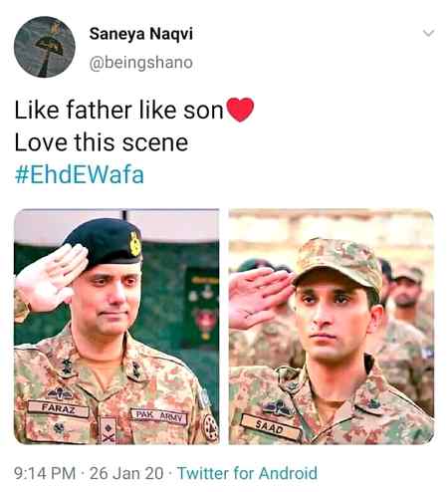The height and width of the screenshot is (492, 448).
Task: Click the 26 Jan 20 date
Action: point(126,473)
